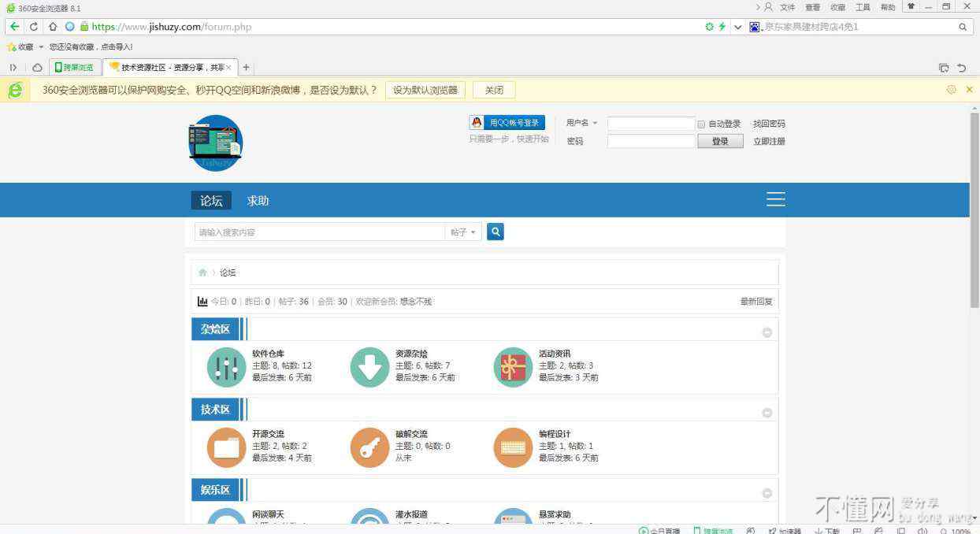Open the 帖子 search type dropdown
Image resolution: width=980 pixels, height=534 pixels.
tap(463, 232)
